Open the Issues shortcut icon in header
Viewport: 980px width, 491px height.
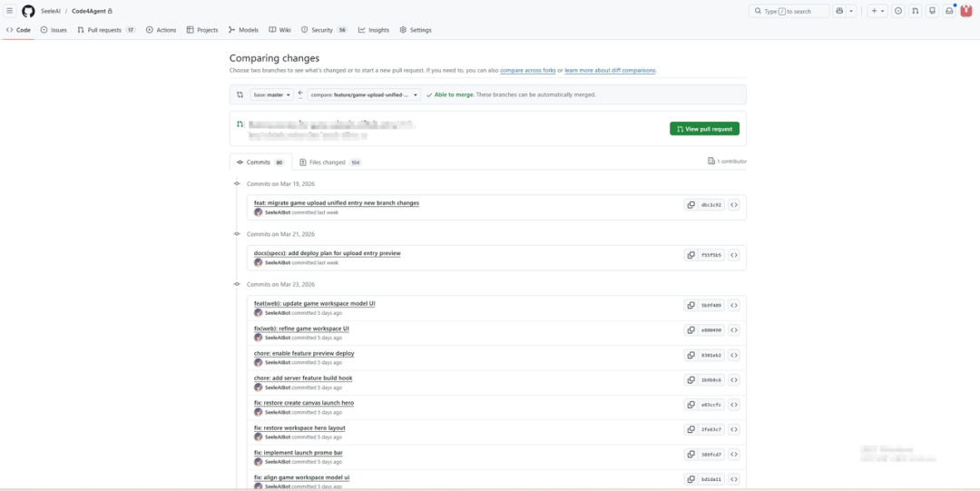click(x=898, y=11)
